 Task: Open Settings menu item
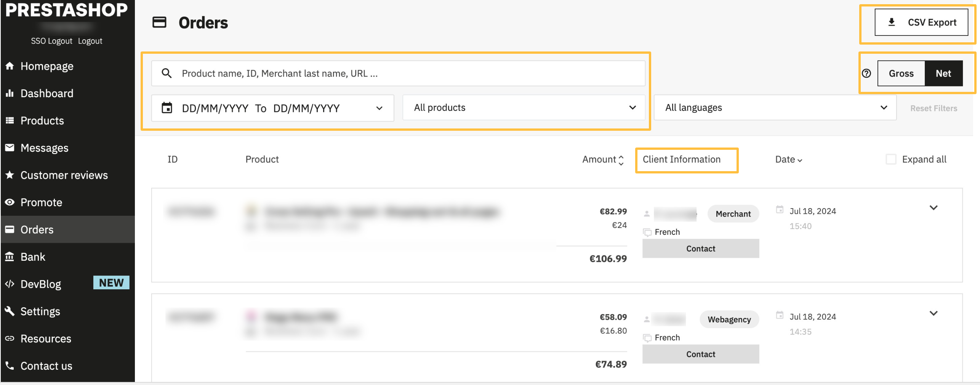[40, 311]
